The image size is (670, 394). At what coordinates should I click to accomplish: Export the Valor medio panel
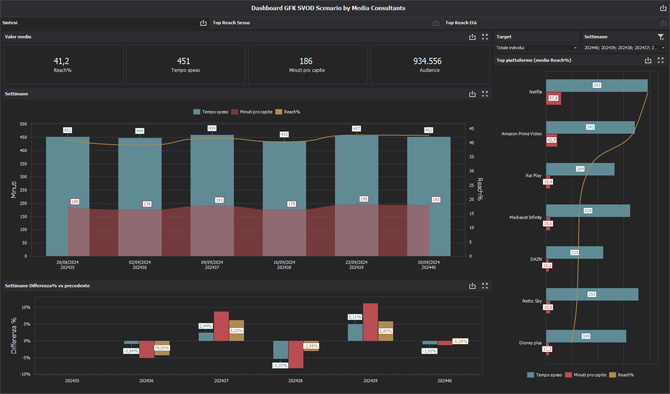[x=472, y=37]
